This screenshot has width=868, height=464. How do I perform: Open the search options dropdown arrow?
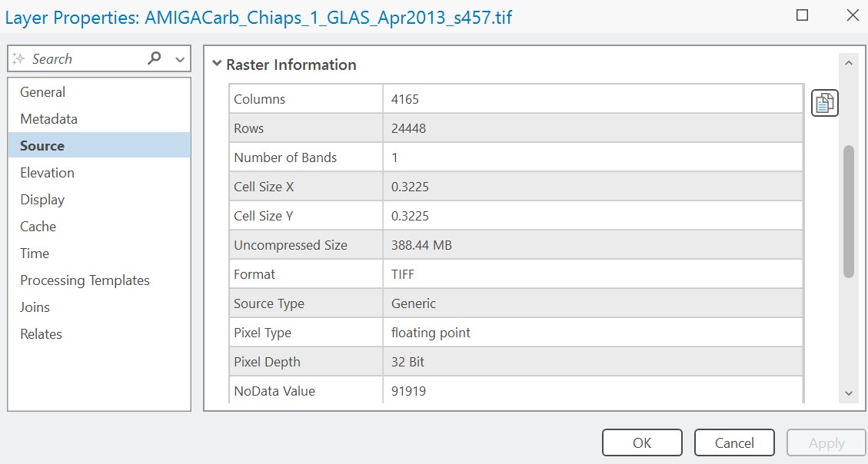[x=180, y=59]
